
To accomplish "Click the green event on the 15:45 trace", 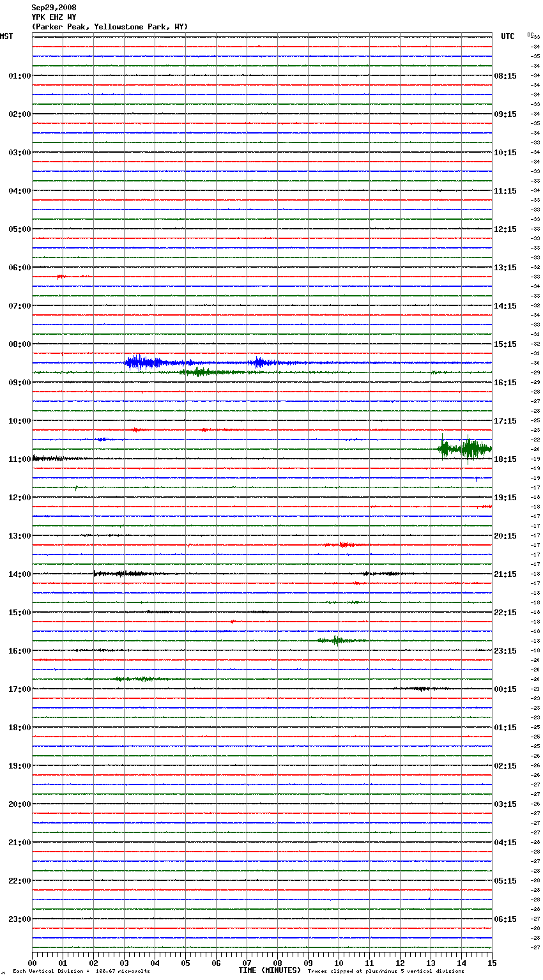I will (340, 640).
